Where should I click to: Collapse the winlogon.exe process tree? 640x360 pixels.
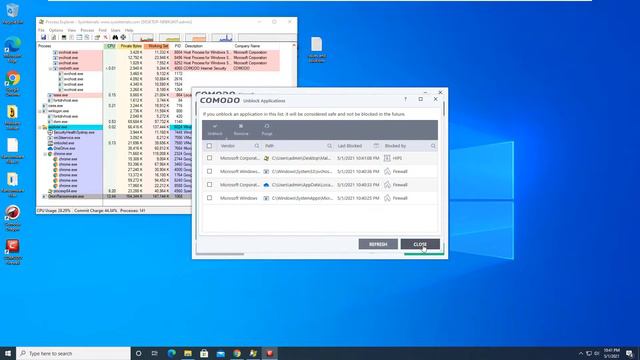coord(40,111)
